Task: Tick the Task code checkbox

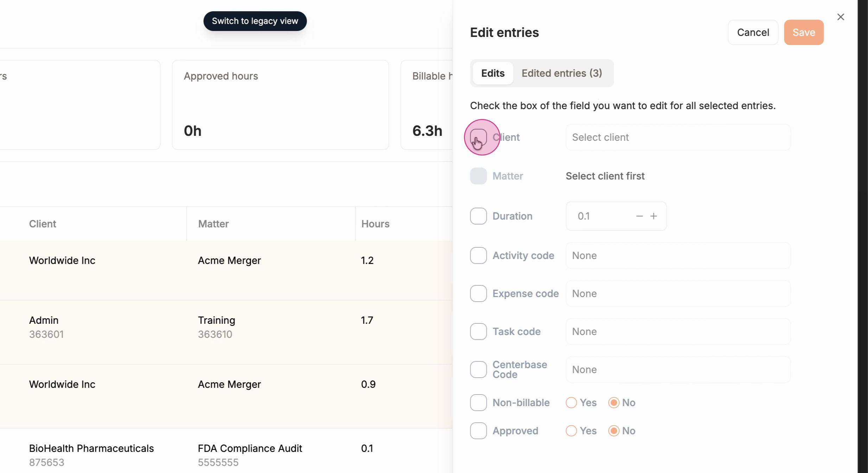Action: point(478,332)
